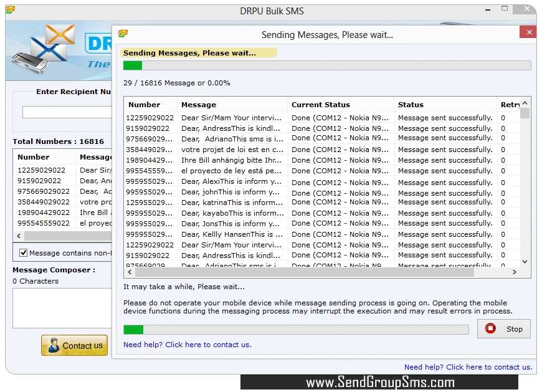
Task: Click the Current Status column header
Action: [x=341, y=105]
